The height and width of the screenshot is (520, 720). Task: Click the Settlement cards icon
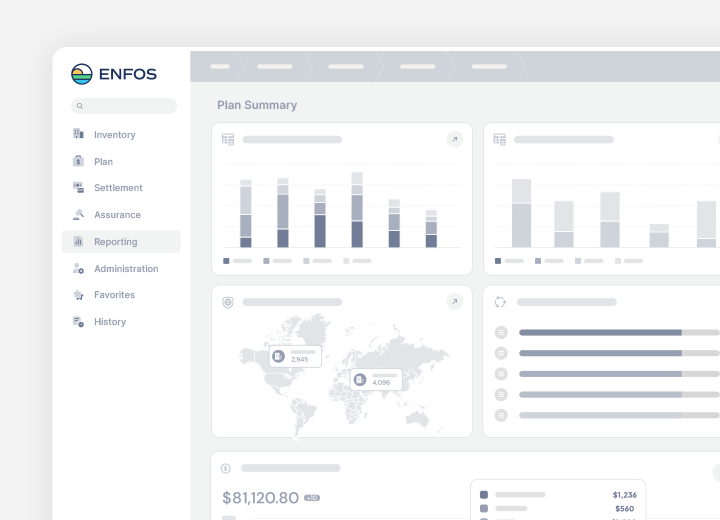(x=79, y=187)
